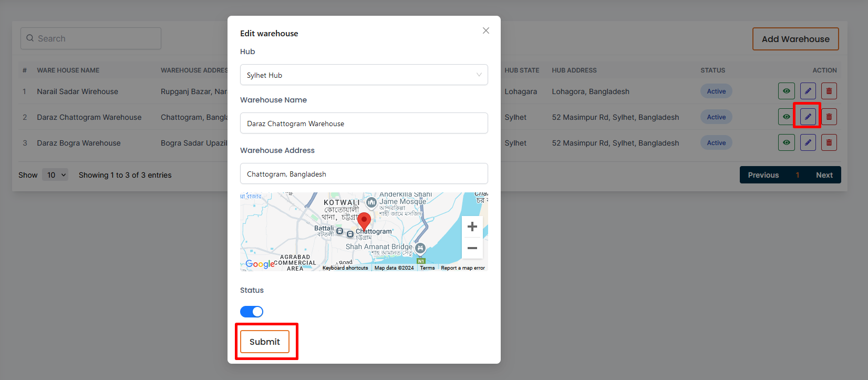Toggle the warehouse Status switch
868x380 pixels.
[252, 312]
